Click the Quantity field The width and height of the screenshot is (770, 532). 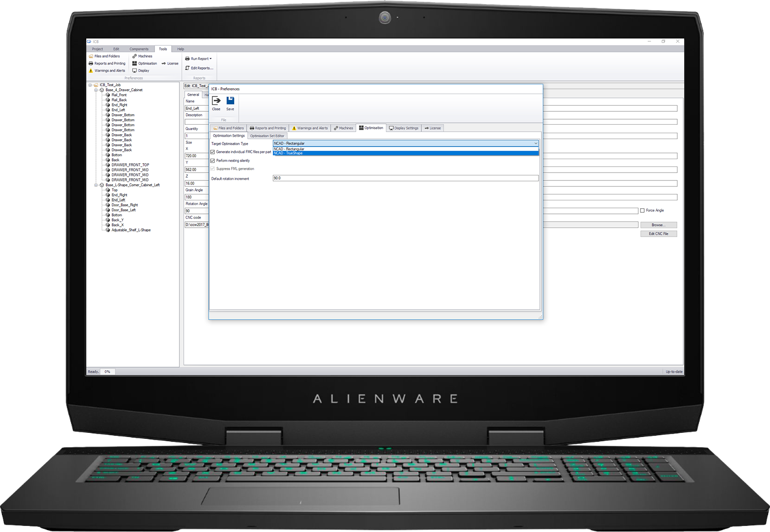tap(197, 136)
